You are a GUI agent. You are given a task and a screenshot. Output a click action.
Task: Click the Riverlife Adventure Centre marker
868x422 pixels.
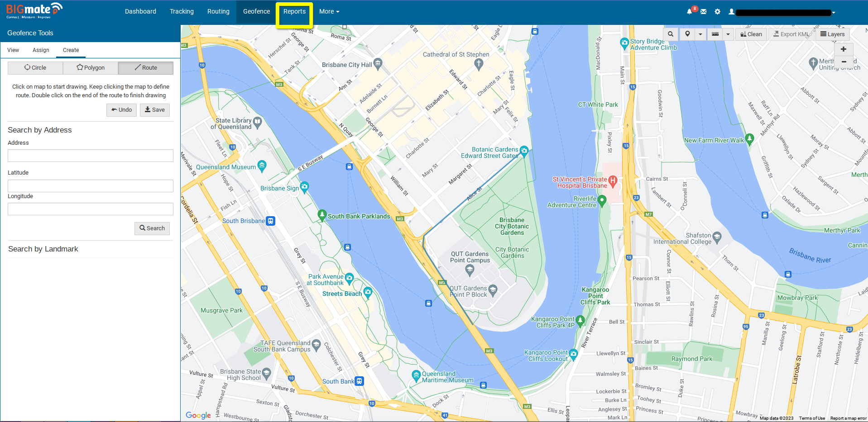coord(602,200)
